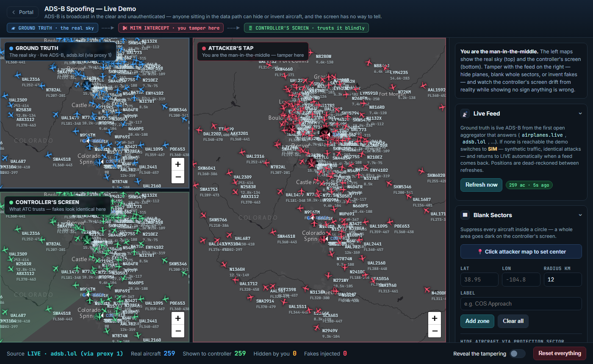Screen dimensions: 593x364
Task: Select the SWA1753 plane on Attacker's Tap map
Action: click(x=196, y=185)
